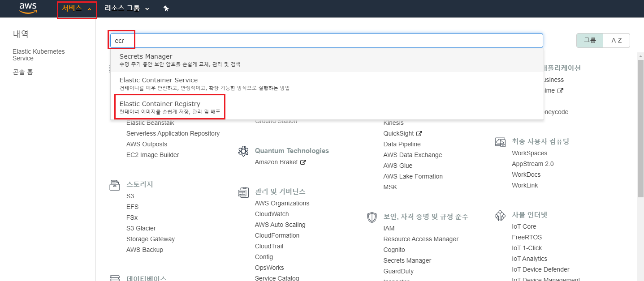
Task: Open the AWS logo home
Action: [x=28, y=9]
